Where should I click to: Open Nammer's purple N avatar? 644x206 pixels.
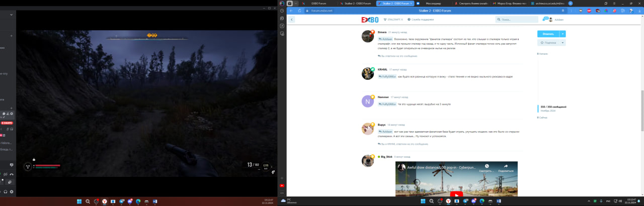coord(367,101)
